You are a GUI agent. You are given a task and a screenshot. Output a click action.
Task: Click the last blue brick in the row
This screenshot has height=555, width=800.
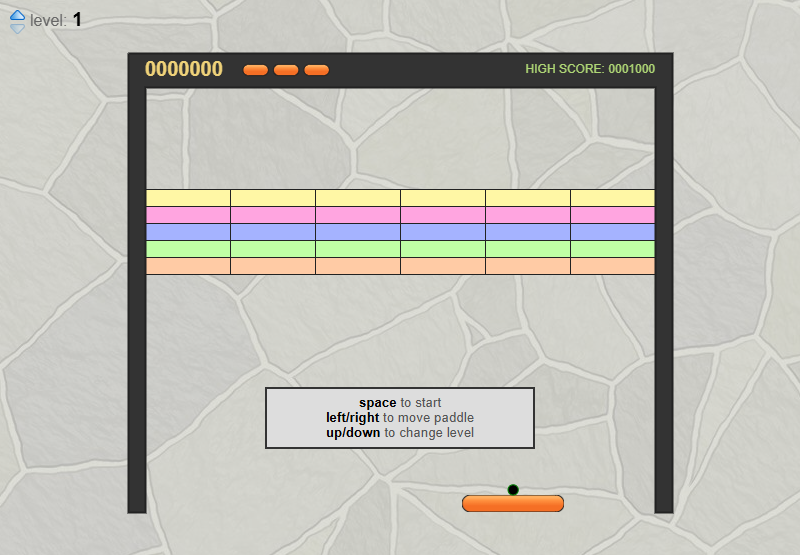pos(613,232)
